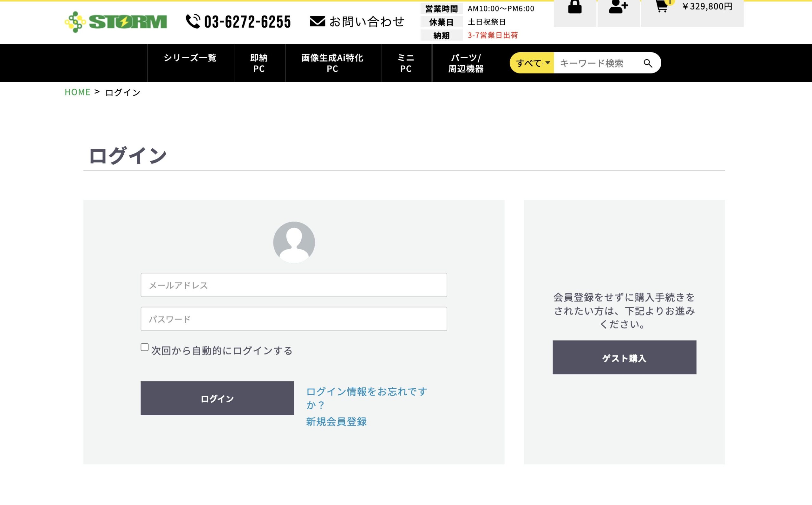This screenshot has height=505, width=812.
Task: Open 画像生成Ai特化PC menu item
Action: 333,63
